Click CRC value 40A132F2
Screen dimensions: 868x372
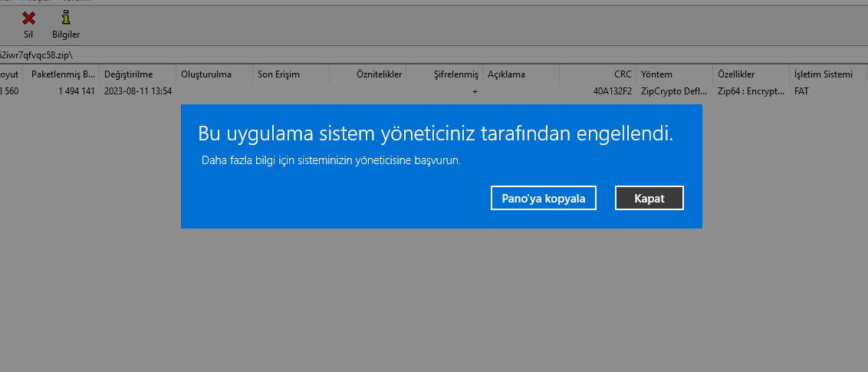(x=612, y=91)
